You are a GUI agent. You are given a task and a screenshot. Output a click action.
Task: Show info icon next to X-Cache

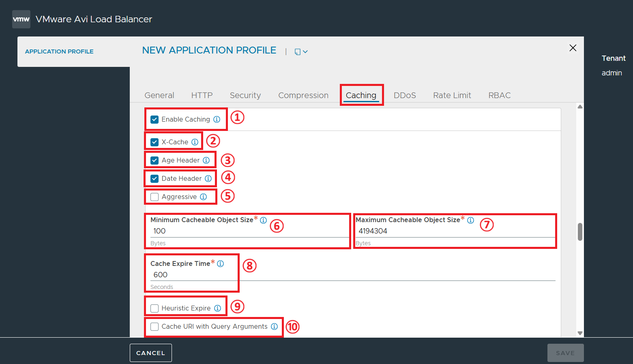click(195, 142)
